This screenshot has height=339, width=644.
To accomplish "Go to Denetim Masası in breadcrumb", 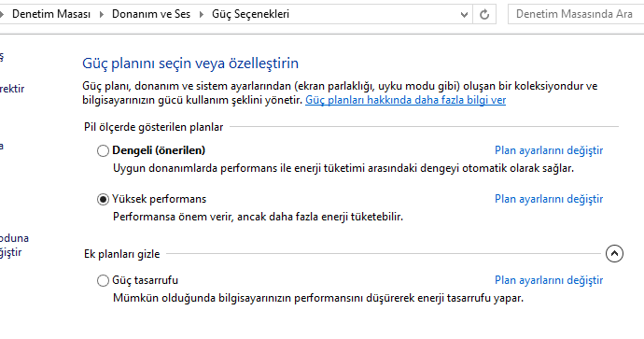I will coord(51,14).
